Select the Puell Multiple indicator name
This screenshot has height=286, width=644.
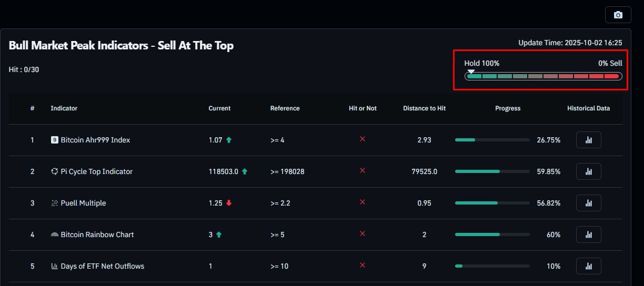(83, 203)
